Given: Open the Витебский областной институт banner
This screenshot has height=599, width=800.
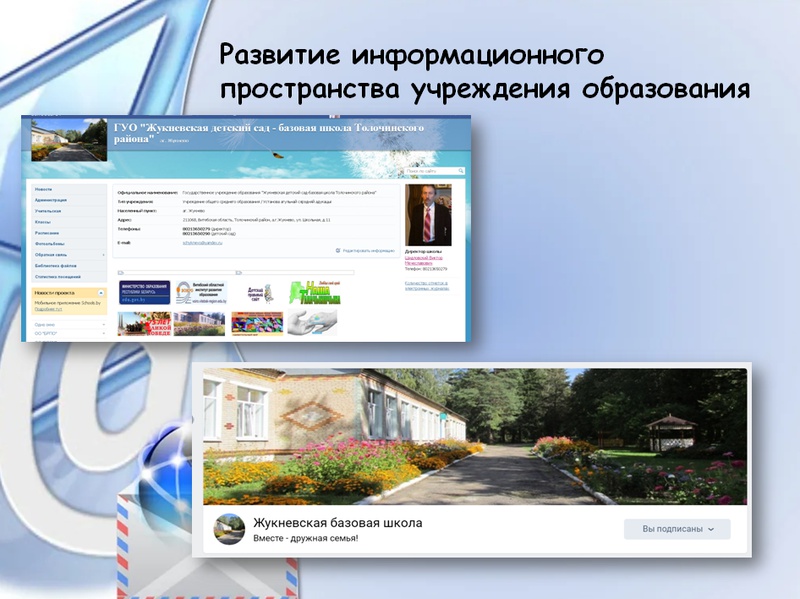Looking at the screenshot, I should point(201,292).
